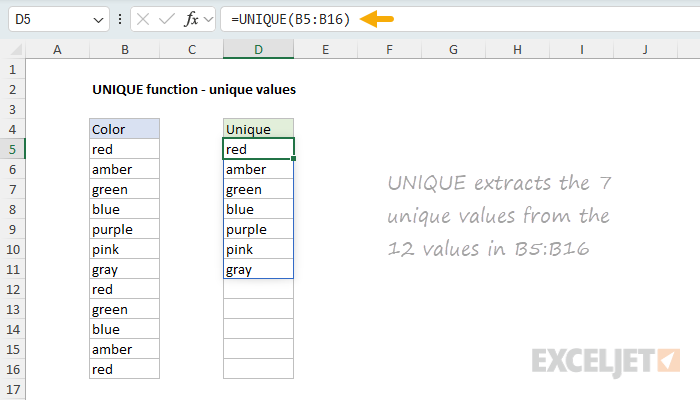Screen dimensions: 700x400
Task: Select column H header
Action: pos(517,50)
